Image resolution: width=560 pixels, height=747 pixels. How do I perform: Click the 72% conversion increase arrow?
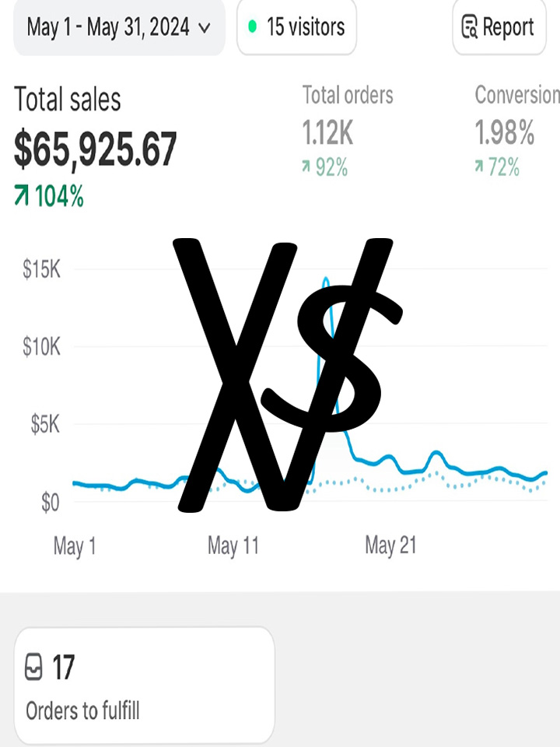pos(478,167)
